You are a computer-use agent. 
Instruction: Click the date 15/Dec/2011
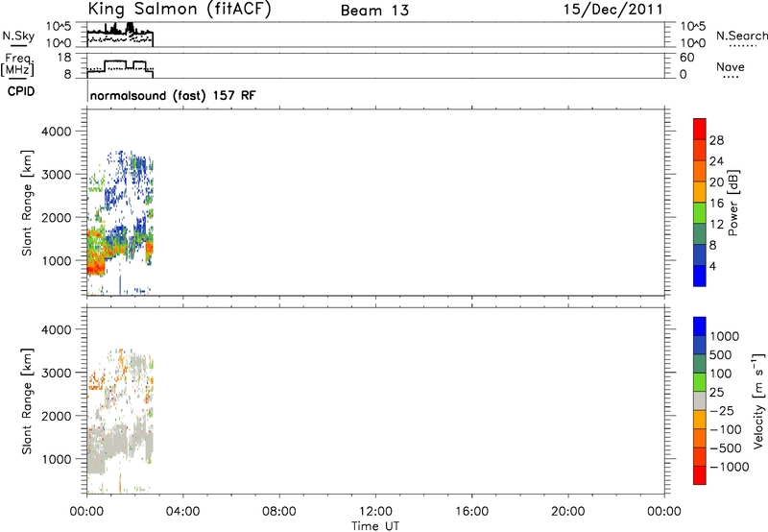click(x=612, y=10)
